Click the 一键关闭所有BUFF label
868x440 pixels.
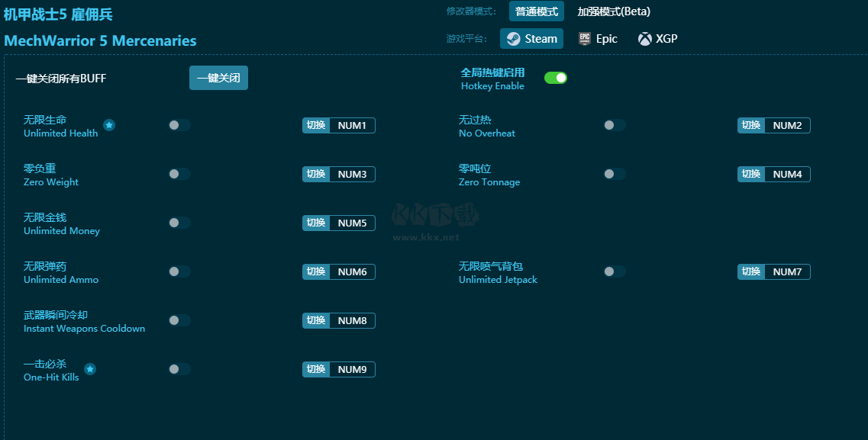tap(61, 79)
